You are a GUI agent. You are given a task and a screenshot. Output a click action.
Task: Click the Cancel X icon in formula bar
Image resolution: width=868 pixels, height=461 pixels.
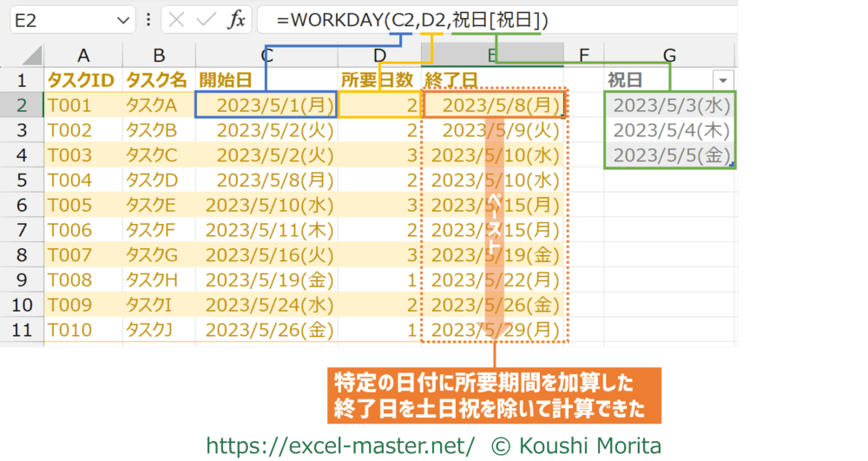177,21
